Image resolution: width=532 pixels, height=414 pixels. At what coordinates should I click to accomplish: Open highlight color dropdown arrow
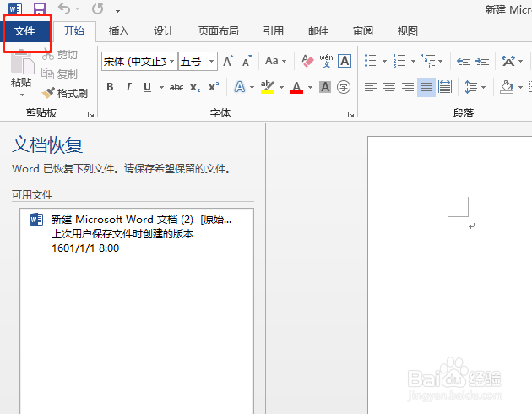tap(281, 88)
